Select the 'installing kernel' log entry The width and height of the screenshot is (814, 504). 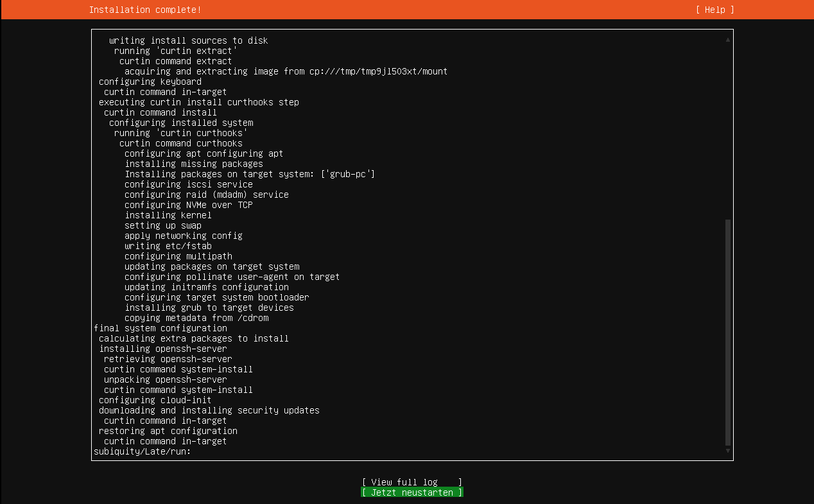pyautogui.click(x=168, y=214)
